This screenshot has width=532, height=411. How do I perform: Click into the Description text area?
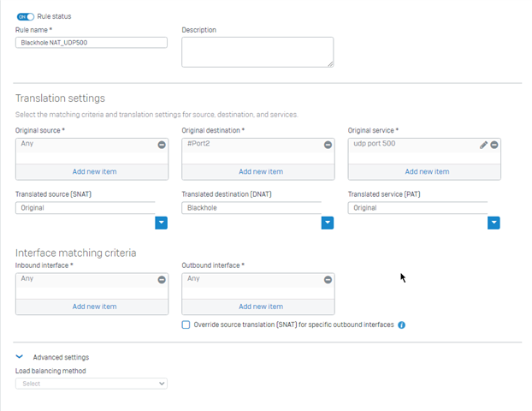point(257,52)
